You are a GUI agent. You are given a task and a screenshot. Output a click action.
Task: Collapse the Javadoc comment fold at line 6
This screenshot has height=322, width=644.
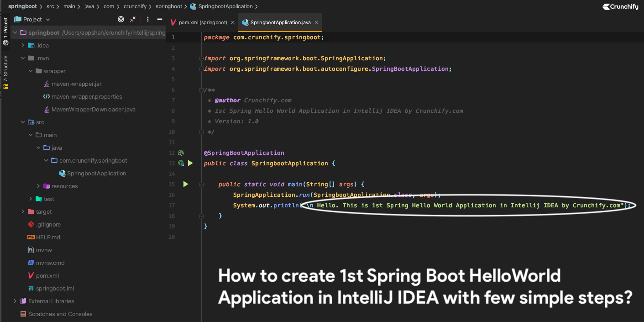click(x=201, y=90)
